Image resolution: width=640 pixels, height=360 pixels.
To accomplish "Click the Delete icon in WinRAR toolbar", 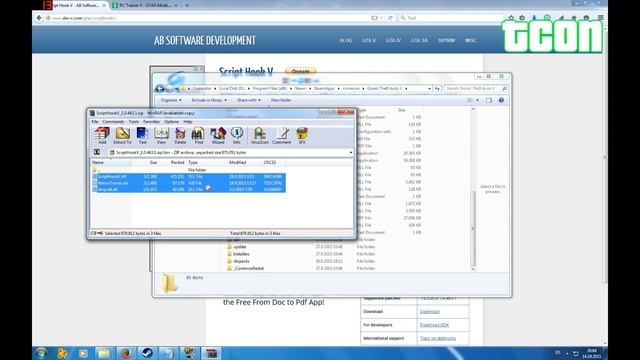I will tap(180, 136).
